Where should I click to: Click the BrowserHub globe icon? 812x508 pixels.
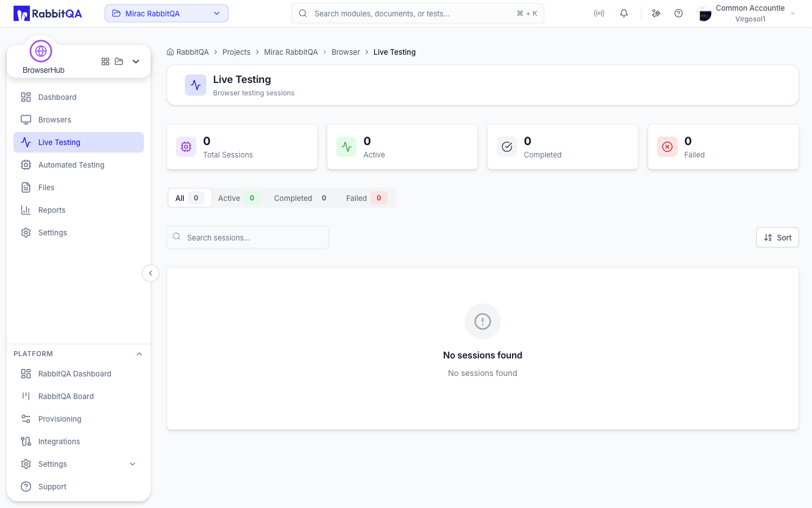click(x=41, y=51)
